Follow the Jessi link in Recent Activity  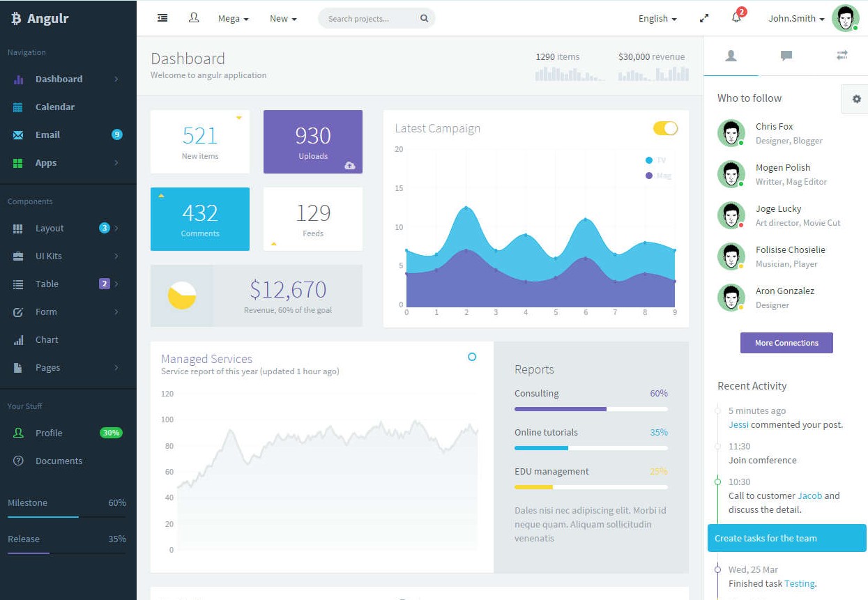[x=738, y=424]
